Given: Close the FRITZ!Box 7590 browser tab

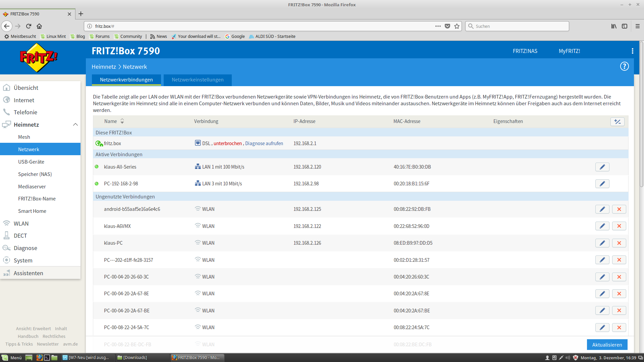Looking at the screenshot, I should click(x=69, y=14).
